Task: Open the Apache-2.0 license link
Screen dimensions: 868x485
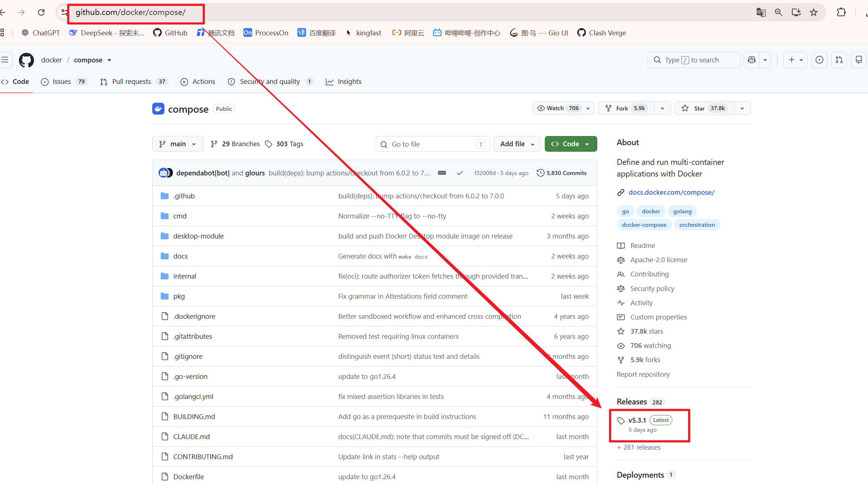Action: click(x=658, y=260)
